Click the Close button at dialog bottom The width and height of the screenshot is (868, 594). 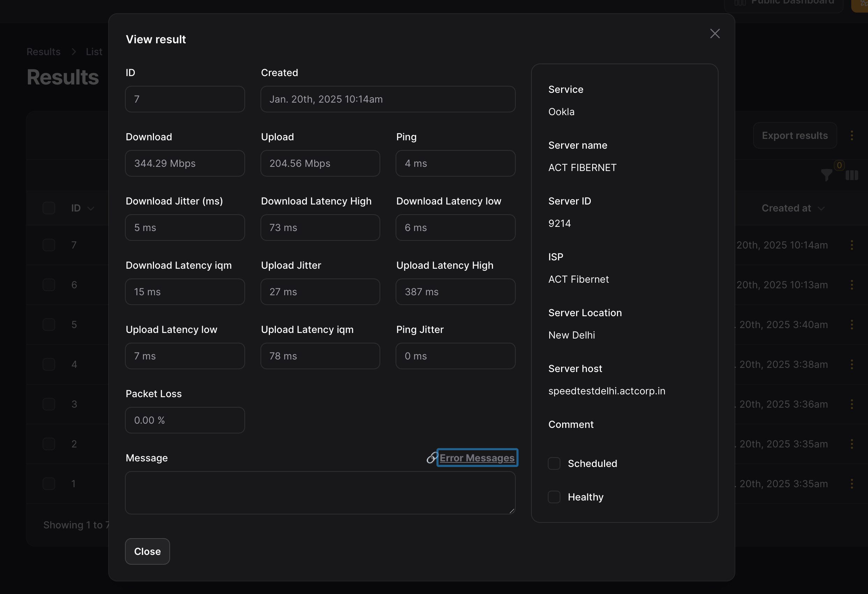coord(147,551)
